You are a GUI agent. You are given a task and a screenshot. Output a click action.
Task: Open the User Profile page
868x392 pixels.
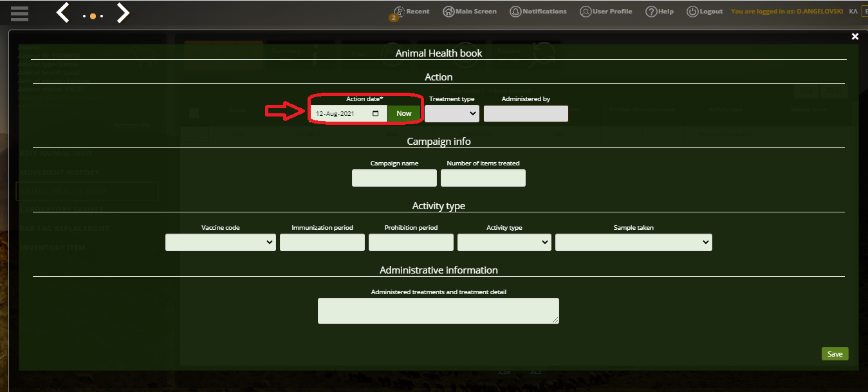pos(605,12)
